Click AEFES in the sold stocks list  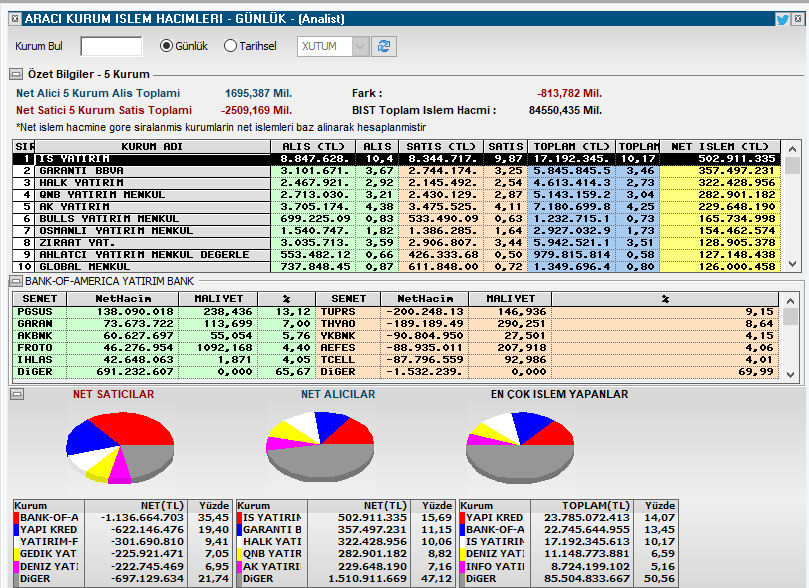point(338,348)
